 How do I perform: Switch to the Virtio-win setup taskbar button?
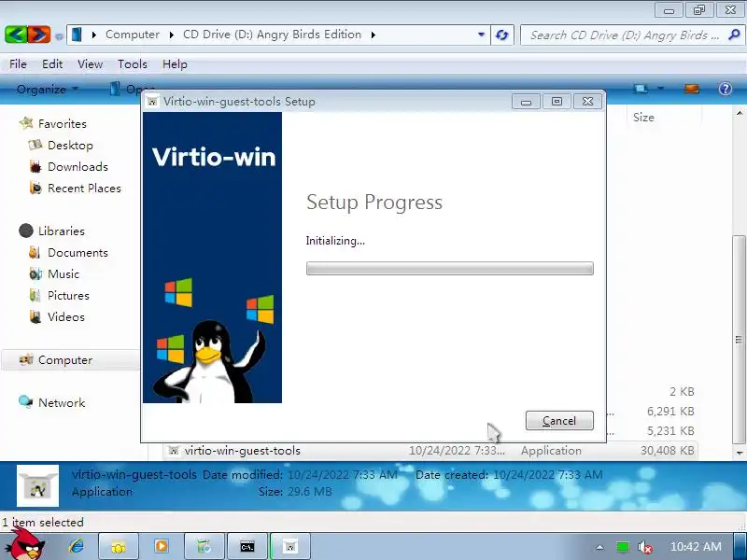coord(290,547)
